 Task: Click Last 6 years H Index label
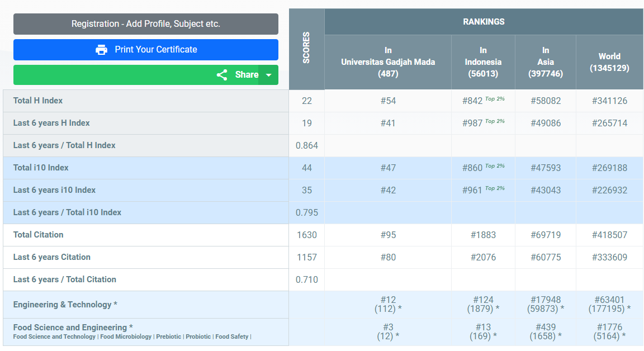coord(51,123)
